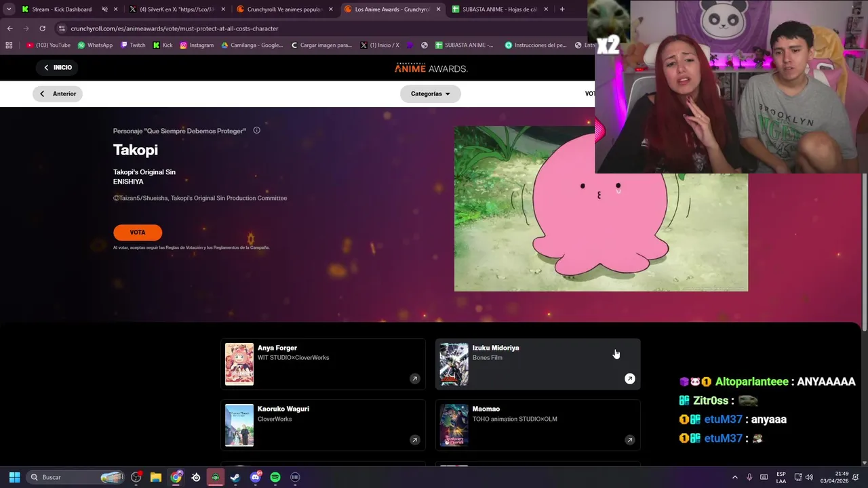This screenshot has height=488, width=868.
Task: Open the SUBASTA ANIME bookmark
Action: (x=465, y=45)
